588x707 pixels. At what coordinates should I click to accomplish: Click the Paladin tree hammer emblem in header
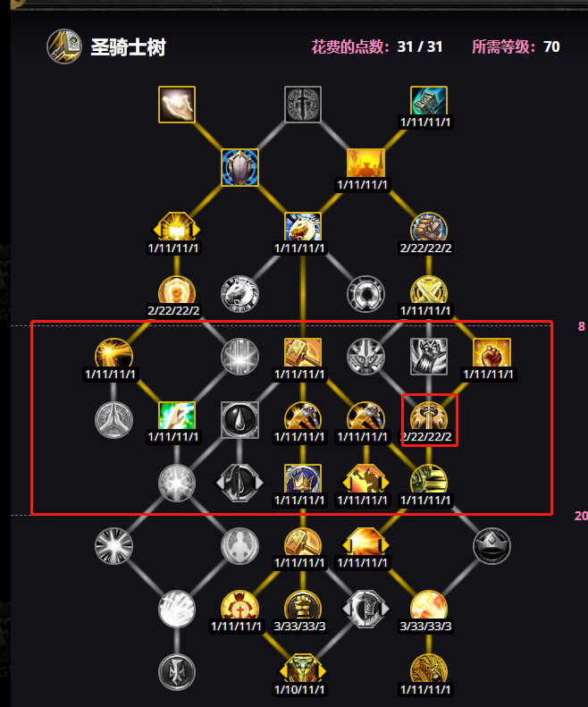[64, 46]
